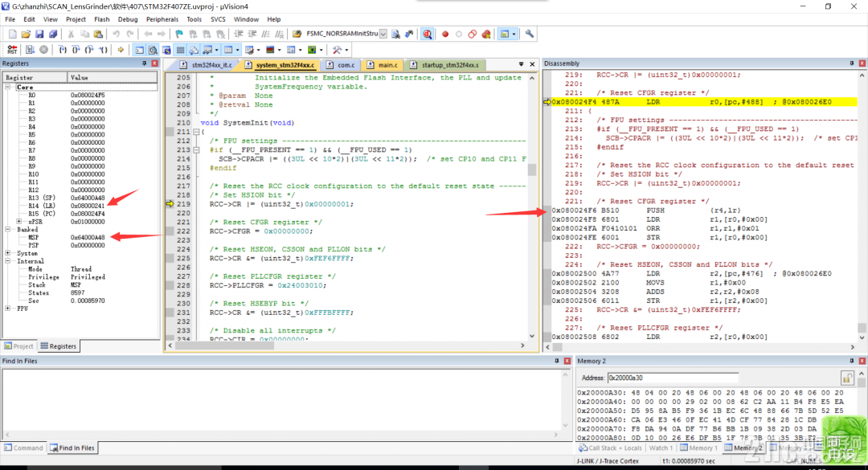
Task: Click the Incremental Find binoculars icon
Action: pos(409,34)
